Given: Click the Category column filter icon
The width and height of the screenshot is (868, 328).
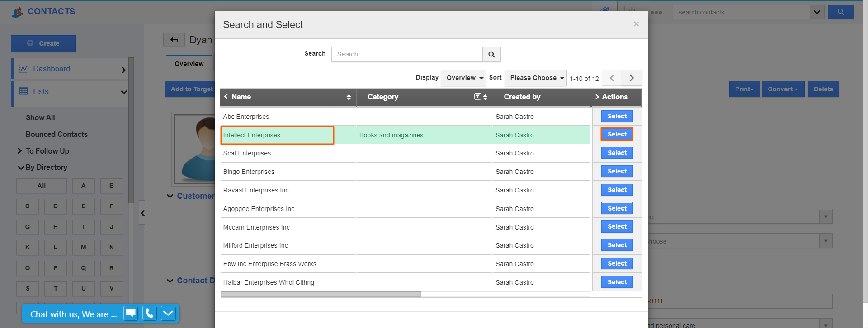Looking at the screenshot, I should tap(477, 97).
